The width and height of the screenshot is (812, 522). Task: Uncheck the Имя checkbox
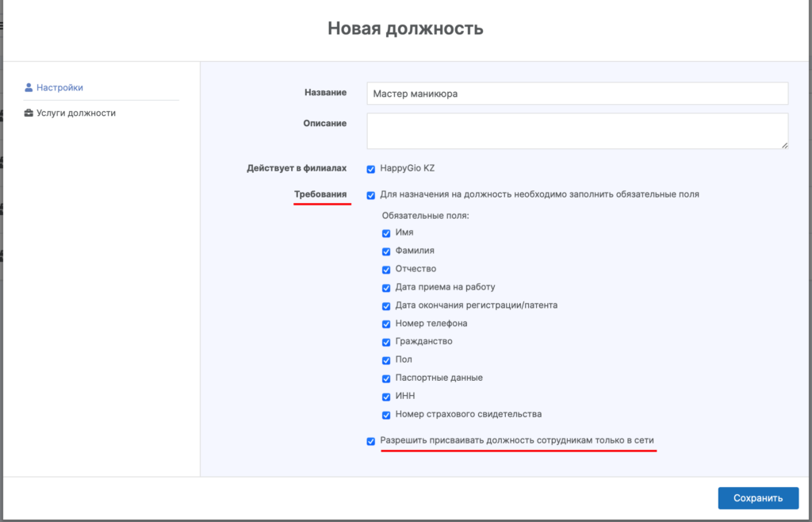click(386, 233)
